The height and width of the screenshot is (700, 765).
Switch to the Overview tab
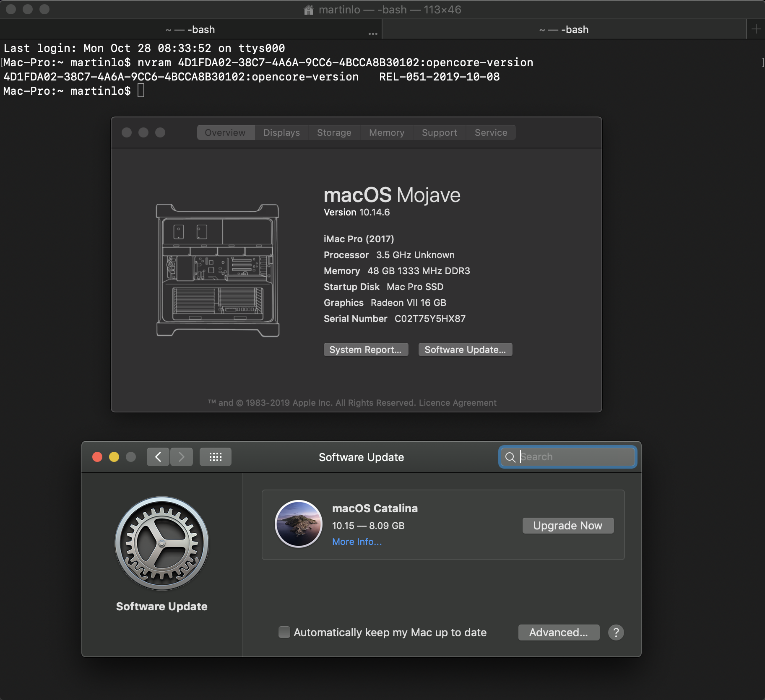(x=226, y=132)
